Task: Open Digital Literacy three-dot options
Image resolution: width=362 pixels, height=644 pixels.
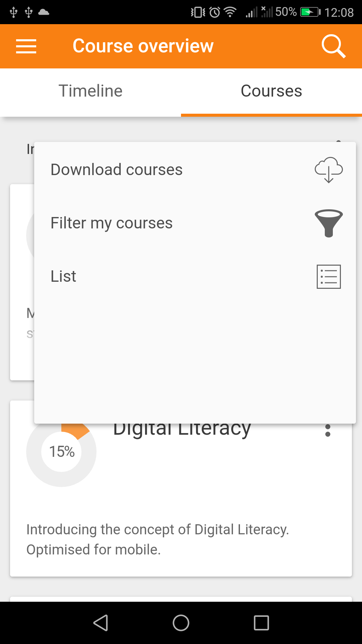Action: (x=328, y=430)
